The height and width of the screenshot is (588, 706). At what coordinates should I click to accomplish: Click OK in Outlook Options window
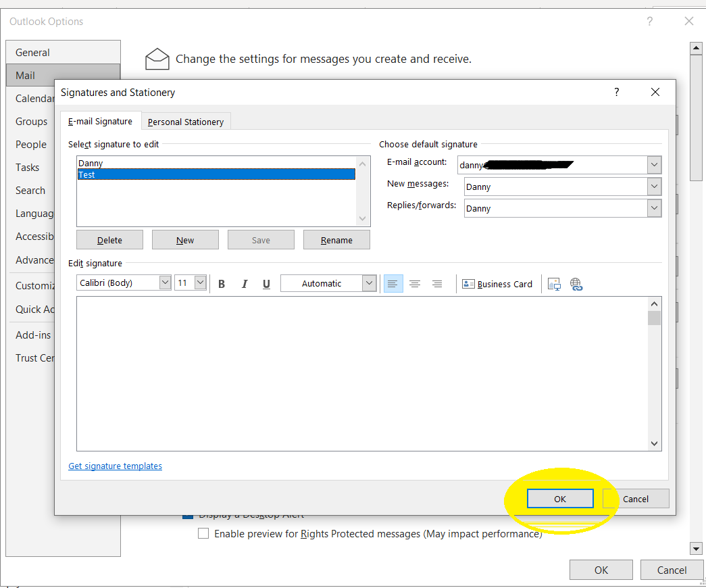click(x=601, y=570)
